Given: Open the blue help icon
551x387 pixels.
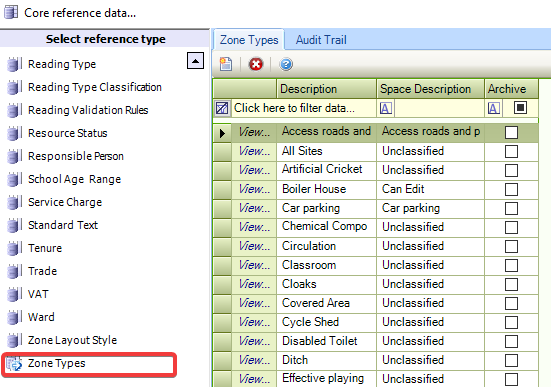Looking at the screenshot, I should (x=286, y=64).
